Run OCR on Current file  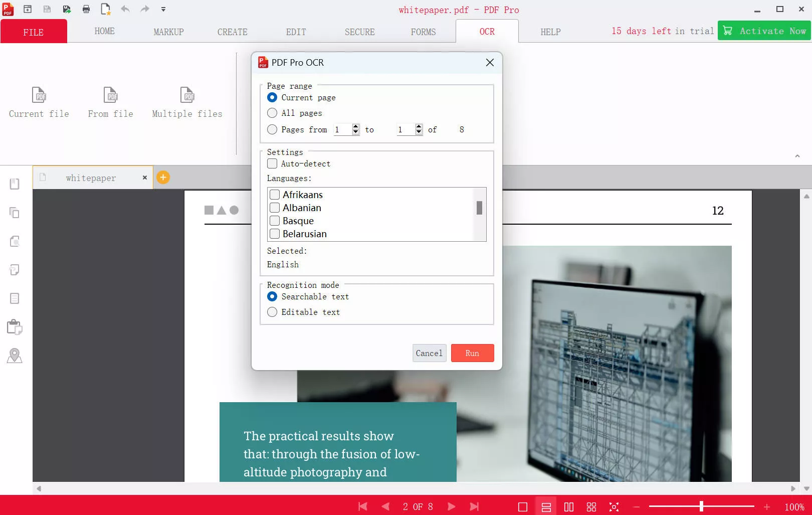[39, 102]
